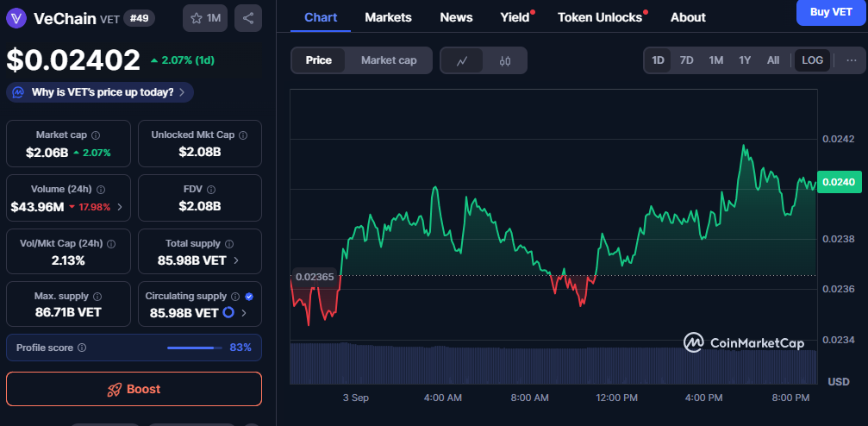
Task: Click Market cap info icon
Action: 96,135
